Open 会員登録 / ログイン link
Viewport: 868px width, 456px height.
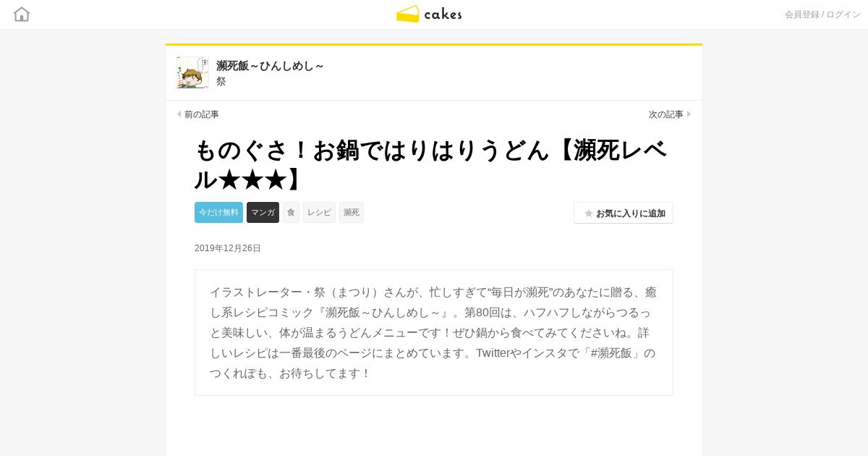pos(822,14)
